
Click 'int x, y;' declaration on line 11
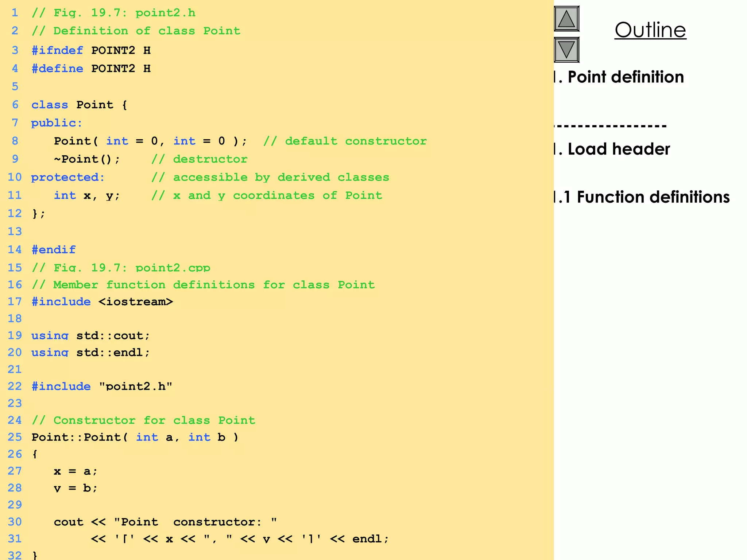pyautogui.click(x=87, y=195)
